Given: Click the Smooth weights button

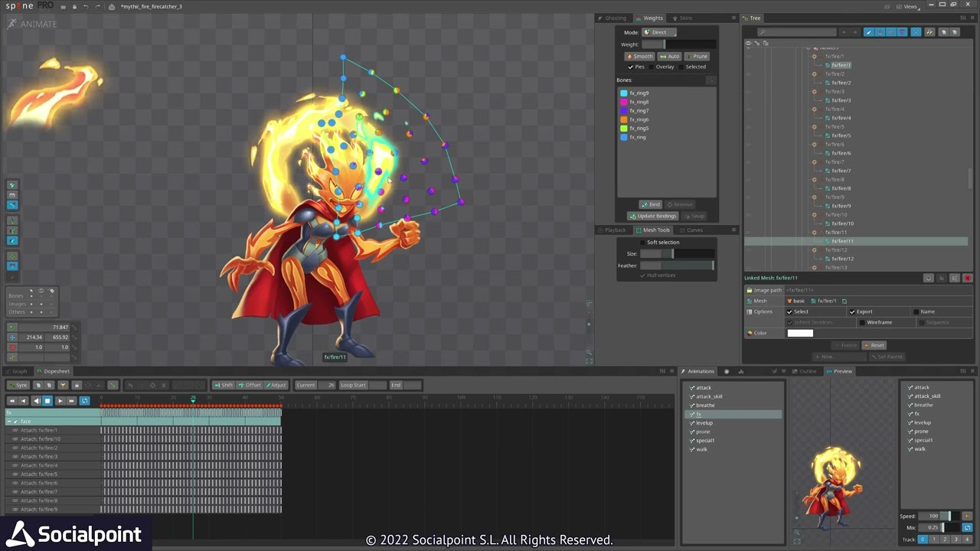Looking at the screenshot, I should [x=639, y=56].
